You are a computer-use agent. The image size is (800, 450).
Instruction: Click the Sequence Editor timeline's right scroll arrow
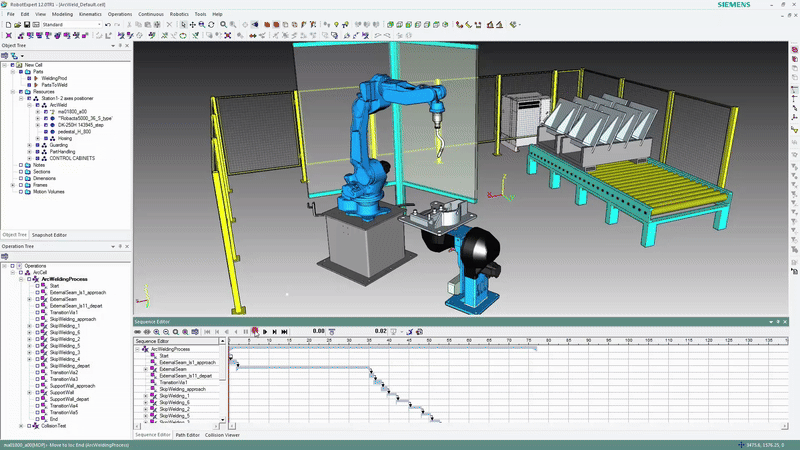[785, 426]
